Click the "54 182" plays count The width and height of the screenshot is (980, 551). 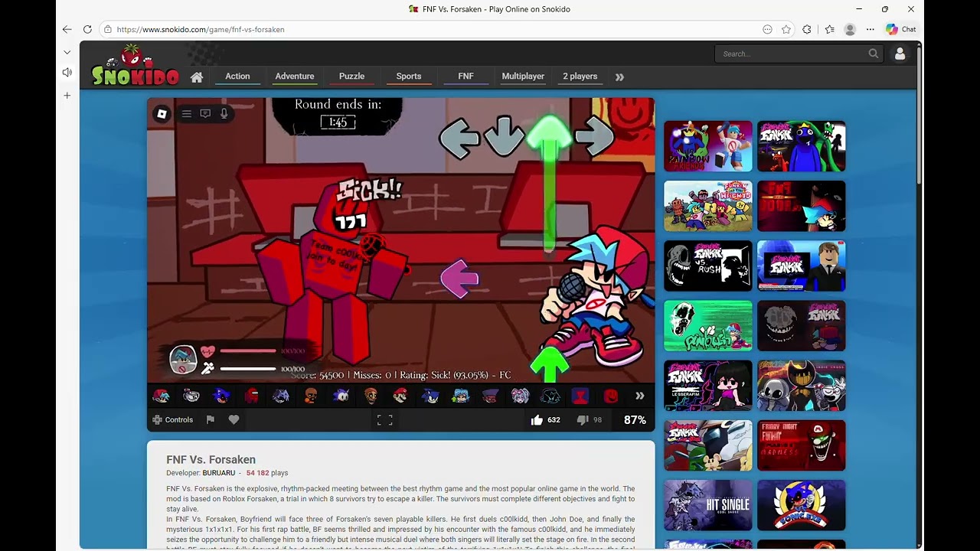click(x=258, y=473)
